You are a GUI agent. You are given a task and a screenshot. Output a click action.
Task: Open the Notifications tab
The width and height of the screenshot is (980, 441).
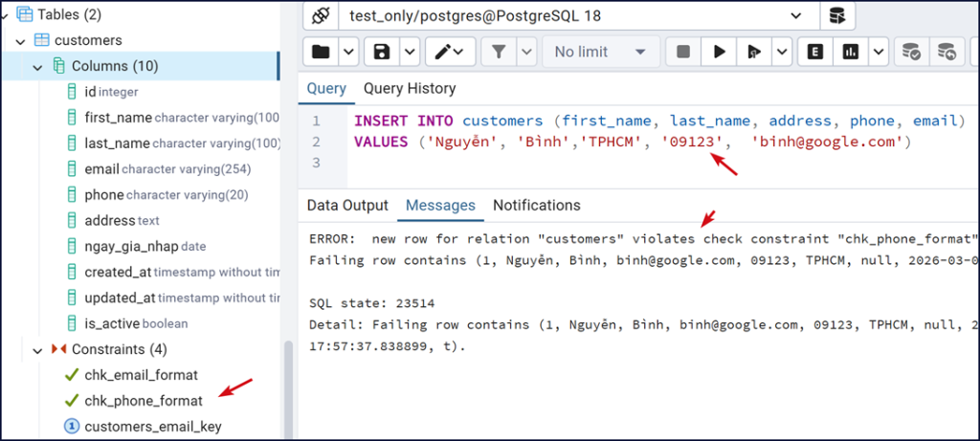[x=536, y=206]
